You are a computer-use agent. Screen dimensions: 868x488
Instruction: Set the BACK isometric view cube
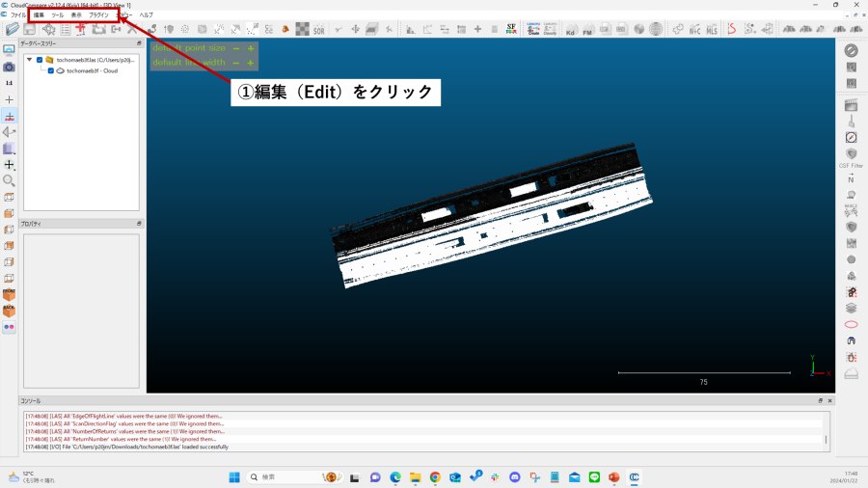[x=9, y=311]
